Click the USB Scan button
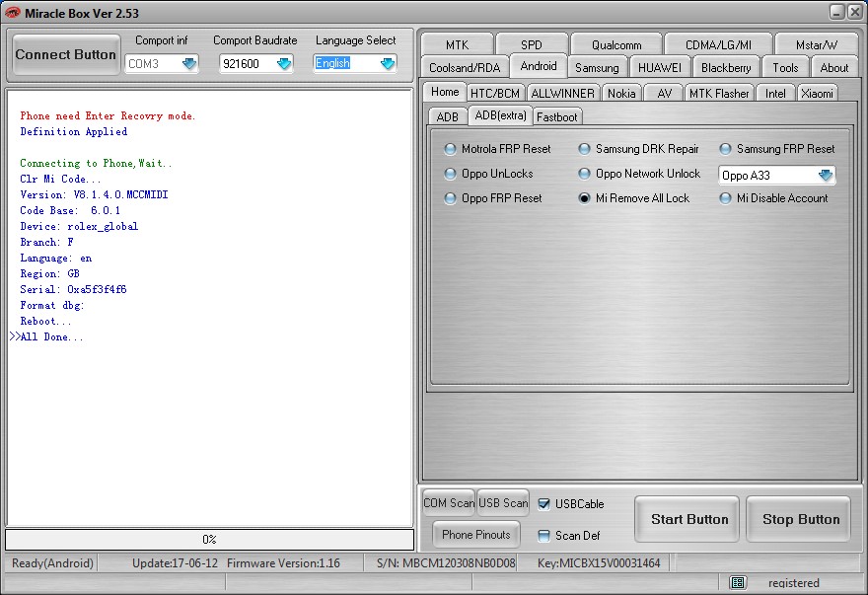This screenshot has width=868, height=595. tap(503, 502)
